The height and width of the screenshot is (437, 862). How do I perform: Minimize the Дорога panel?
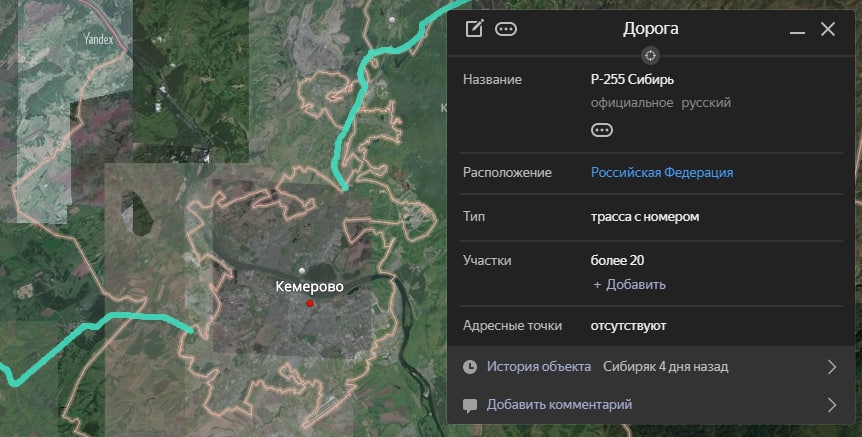click(797, 32)
